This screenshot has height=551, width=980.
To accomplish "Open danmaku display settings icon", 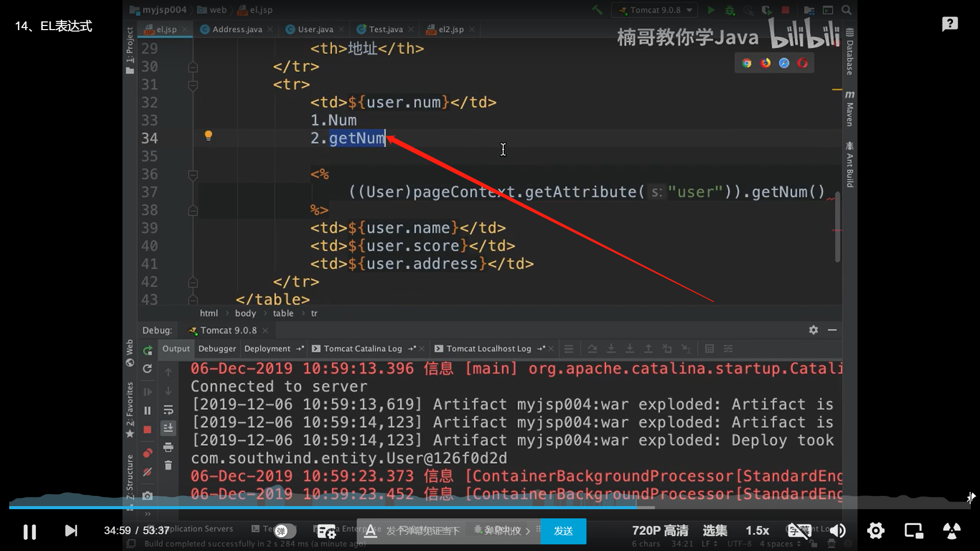I will click(326, 532).
